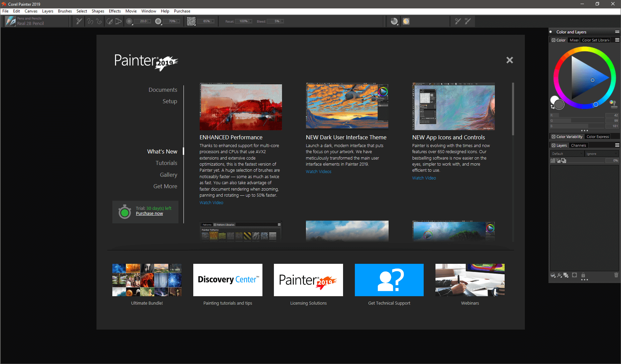The height and width of the screenshot is (364, 621).
Task: Open the Get Technical Support tile
Action: pos(389,280)
